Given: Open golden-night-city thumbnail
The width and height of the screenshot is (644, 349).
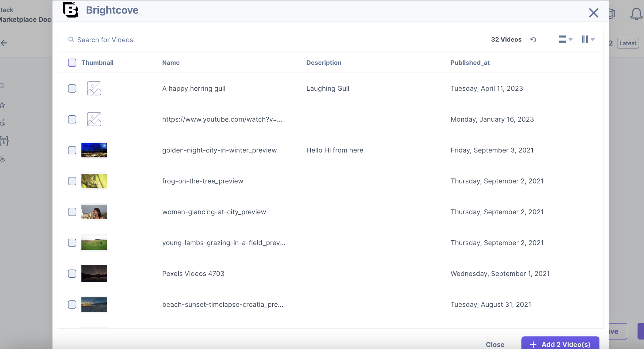Looking at the screenshot, I should point(94,150).
